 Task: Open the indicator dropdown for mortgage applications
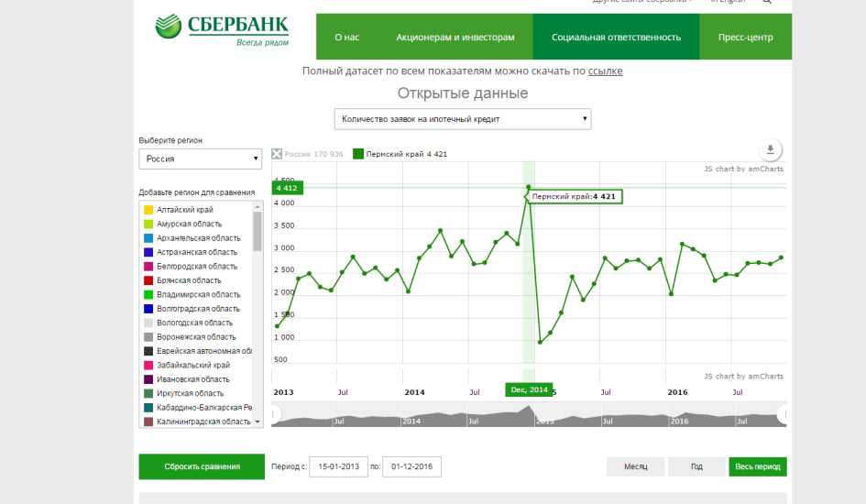[x=463, y=119]
